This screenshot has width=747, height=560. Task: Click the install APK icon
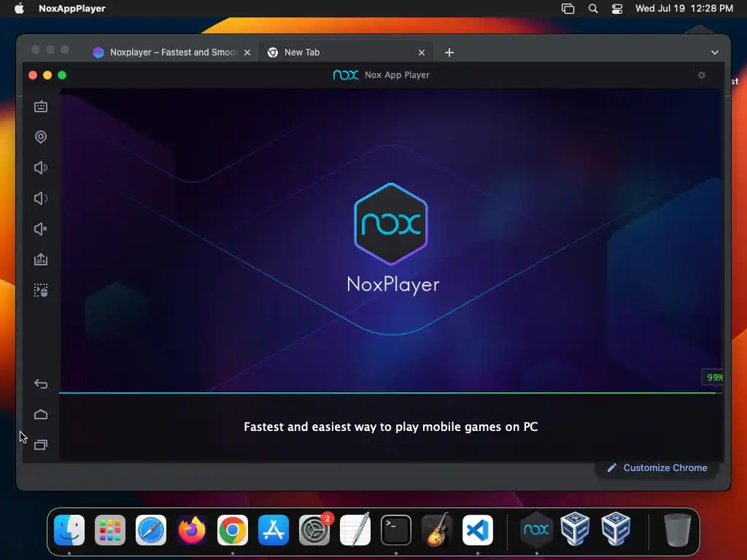[41, 260]
